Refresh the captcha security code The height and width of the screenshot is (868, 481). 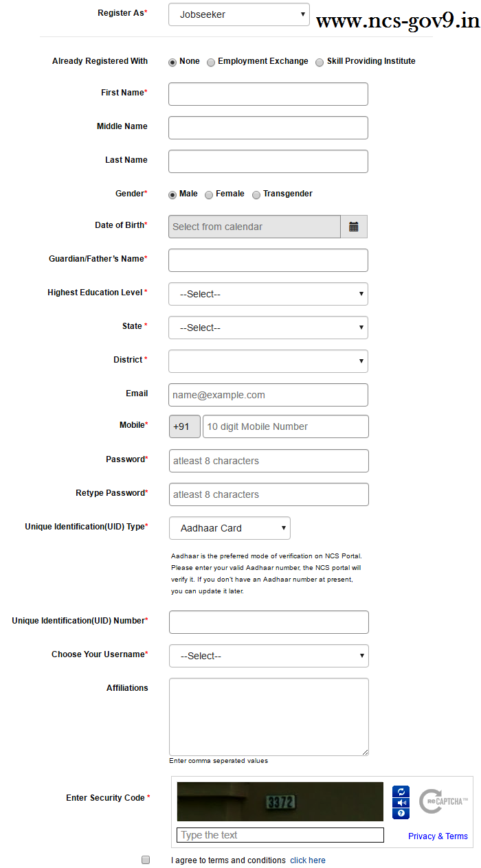click(x=401, y=792)
